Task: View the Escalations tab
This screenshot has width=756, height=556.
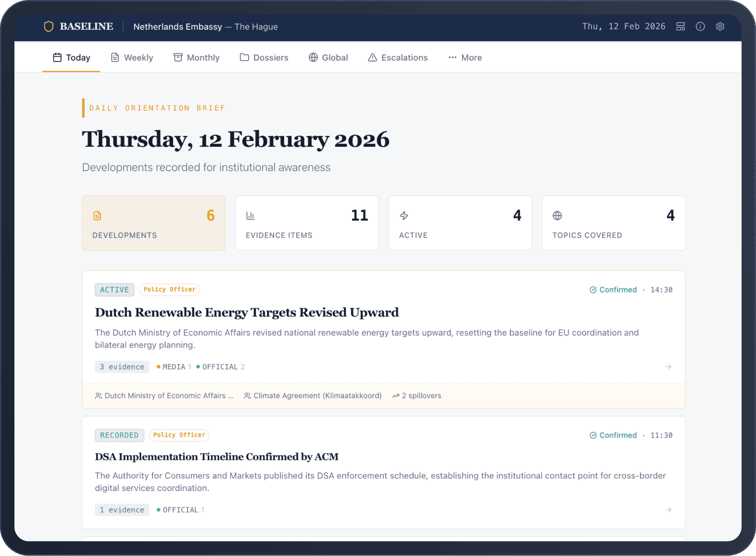Action: [x=398, y=58]
